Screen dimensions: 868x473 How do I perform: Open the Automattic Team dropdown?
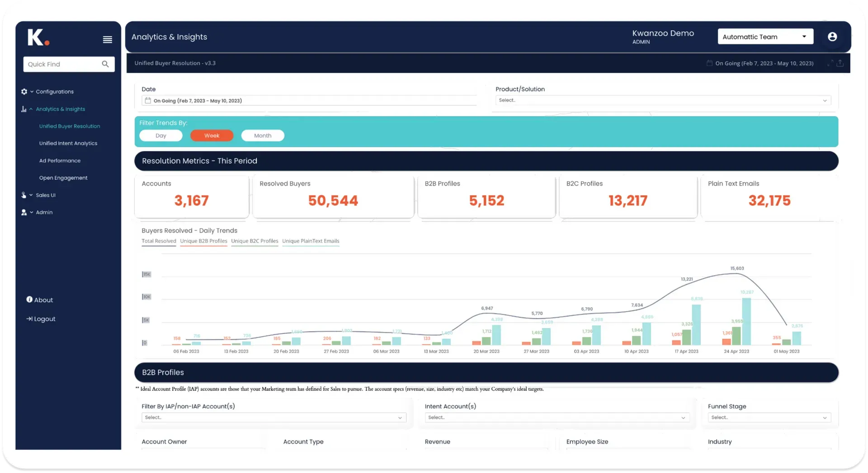pos(765,37)
